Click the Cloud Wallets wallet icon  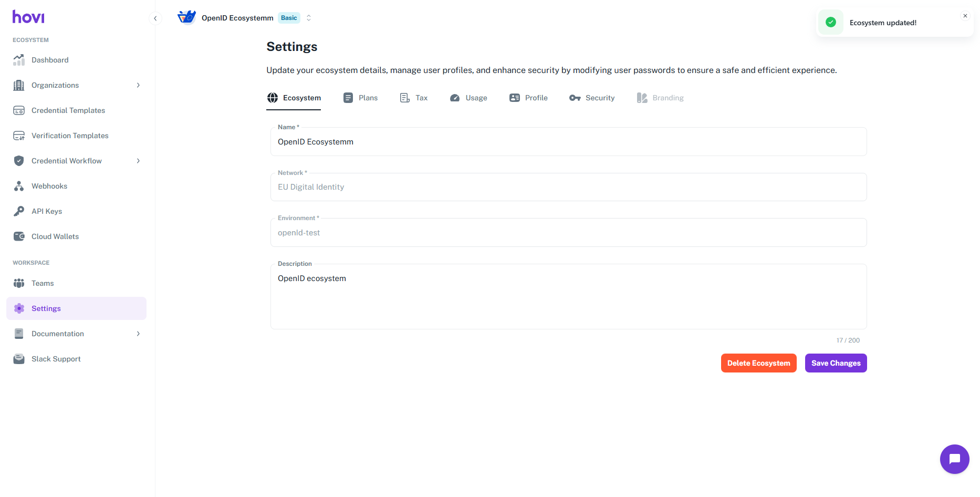coord(19,236)
